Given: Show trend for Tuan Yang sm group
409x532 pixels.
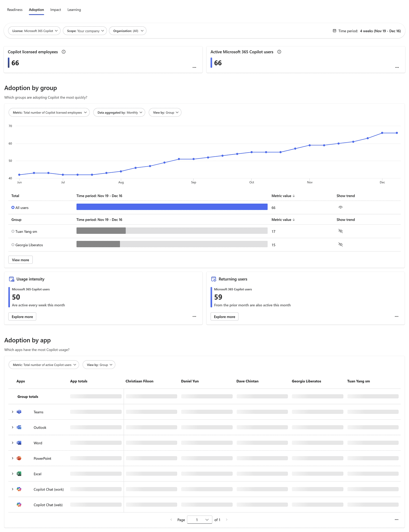Looking at the screenshot, I should [x=340, y=231].
